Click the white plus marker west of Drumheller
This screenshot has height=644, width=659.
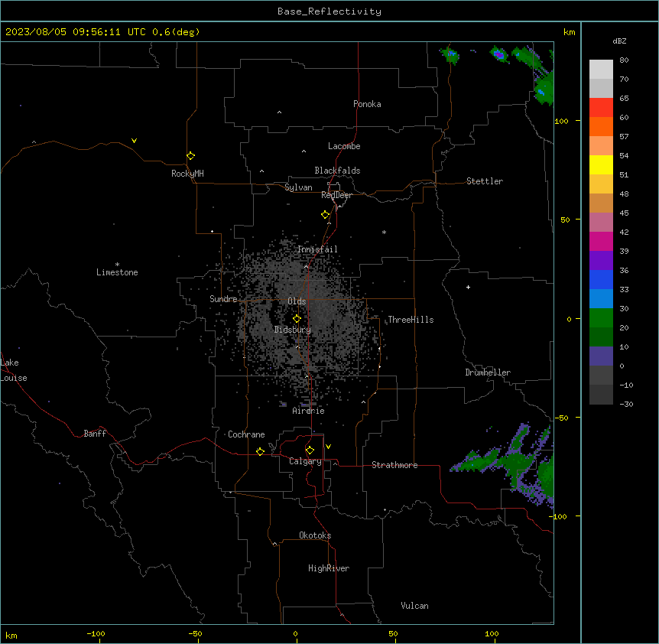468,287
